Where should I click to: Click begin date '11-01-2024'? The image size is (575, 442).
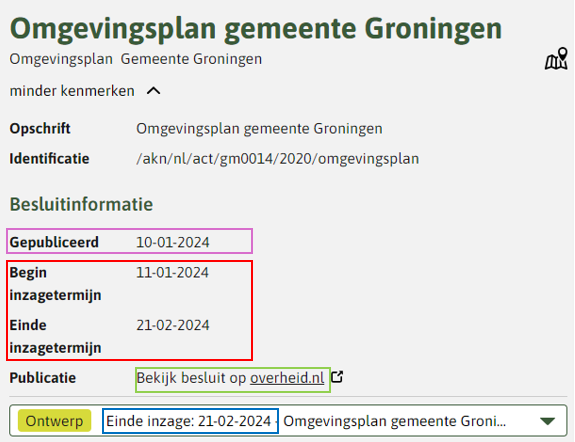172,273
